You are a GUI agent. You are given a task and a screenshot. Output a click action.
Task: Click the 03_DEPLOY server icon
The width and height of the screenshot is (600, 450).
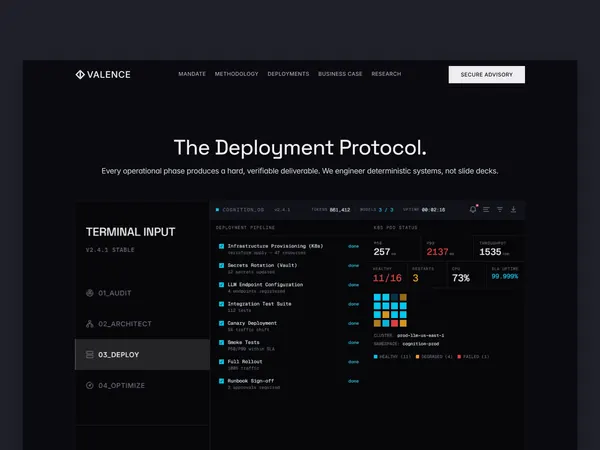tap(90, 355)
